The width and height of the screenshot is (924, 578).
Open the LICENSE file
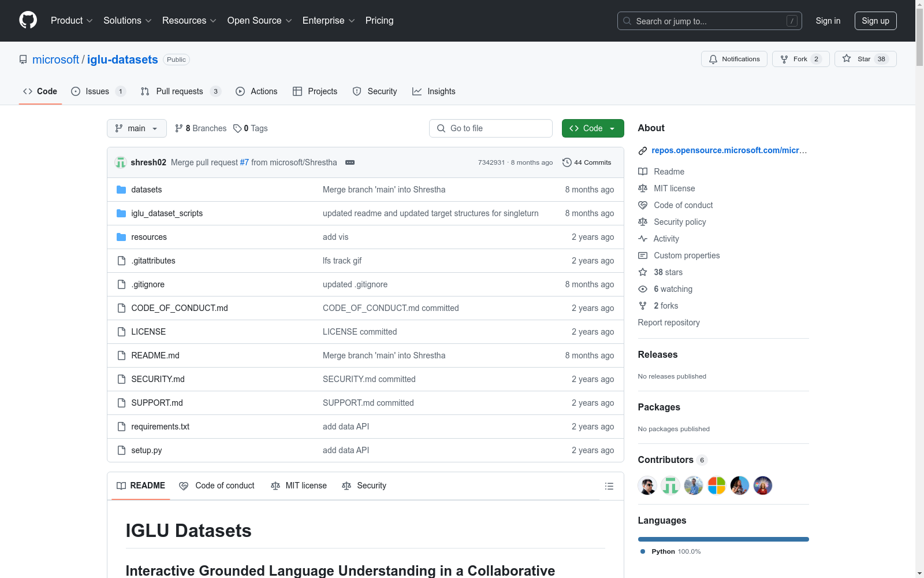[x=148, y=332]
